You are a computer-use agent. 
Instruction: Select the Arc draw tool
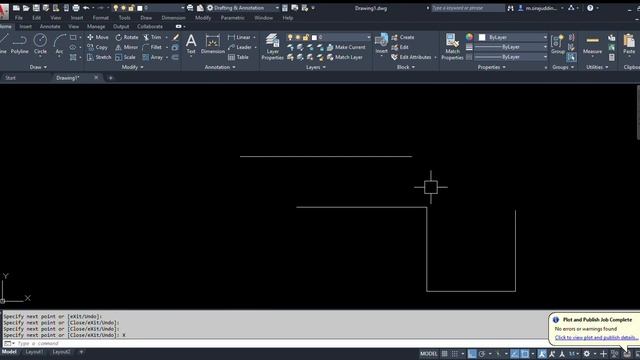pos(60,44)
